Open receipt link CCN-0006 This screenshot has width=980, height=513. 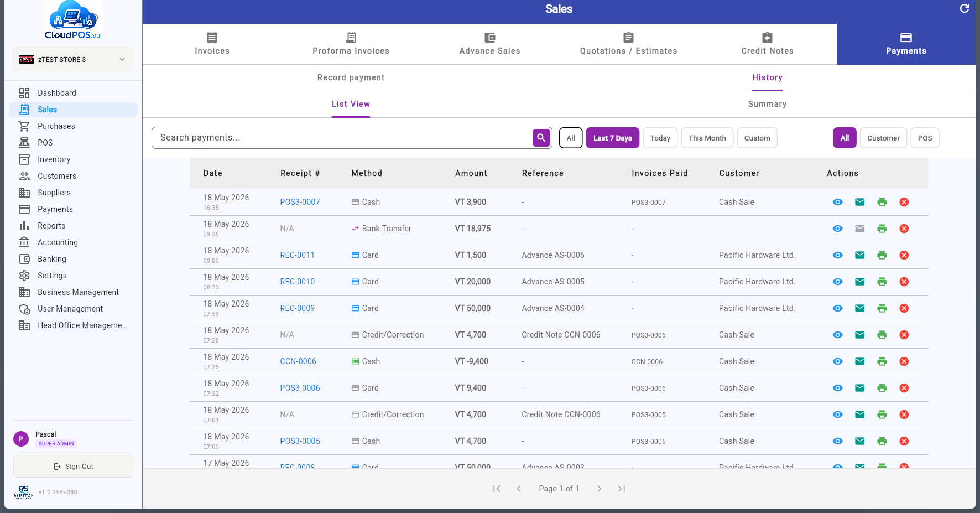pyautogui.click(x=298, y=361)
